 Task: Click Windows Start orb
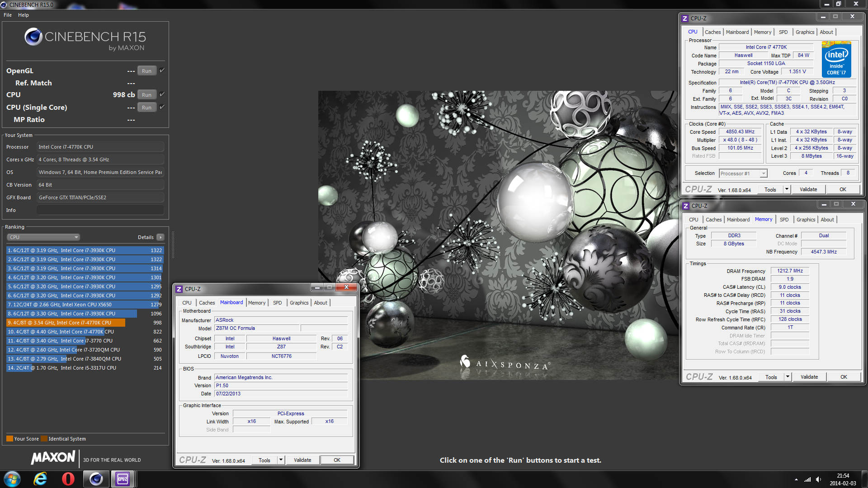click(12, 479)
